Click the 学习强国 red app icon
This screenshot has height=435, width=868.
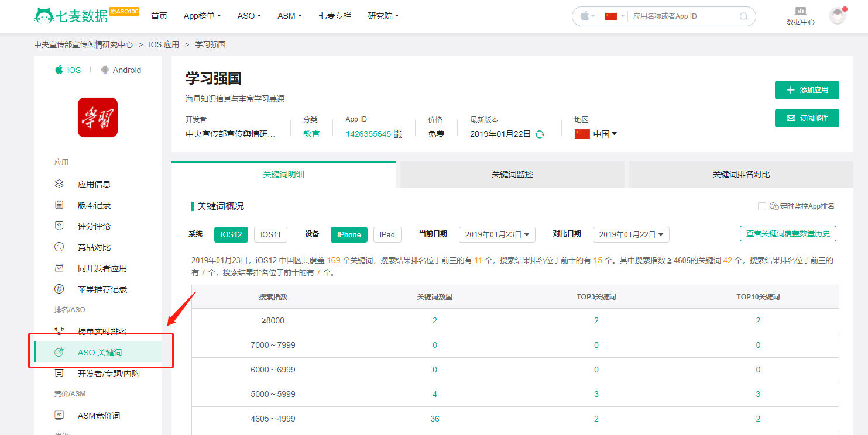tap(98, 118)
